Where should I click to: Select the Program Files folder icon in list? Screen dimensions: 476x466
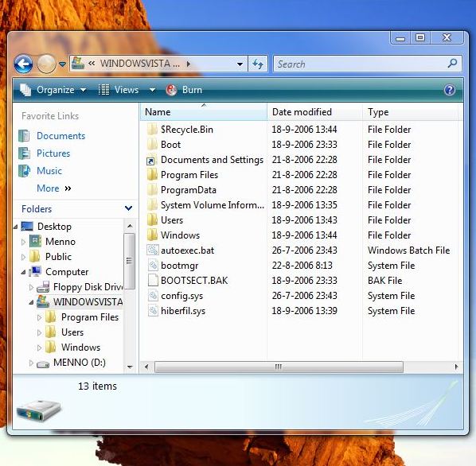pos(152,175)
